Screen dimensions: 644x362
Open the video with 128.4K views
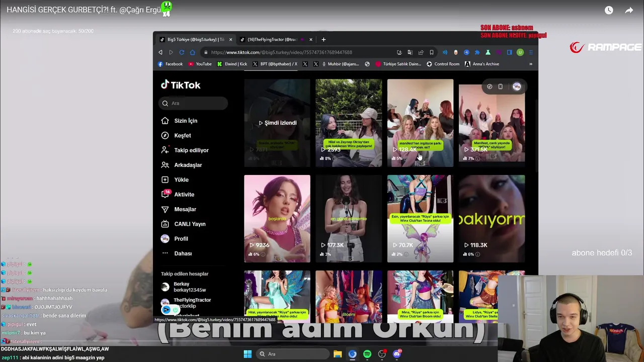(x=420, y=123)
